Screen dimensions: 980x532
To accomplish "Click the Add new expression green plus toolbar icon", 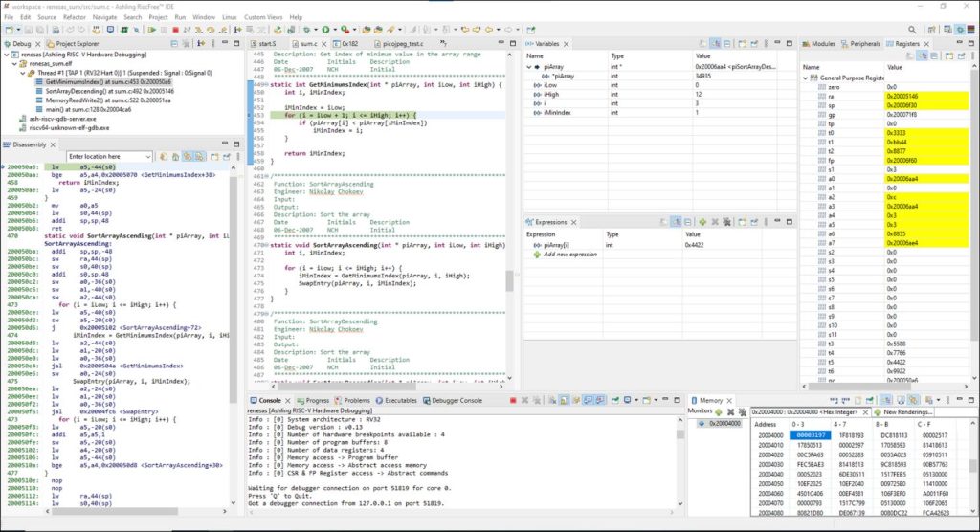I will point(702,222).
